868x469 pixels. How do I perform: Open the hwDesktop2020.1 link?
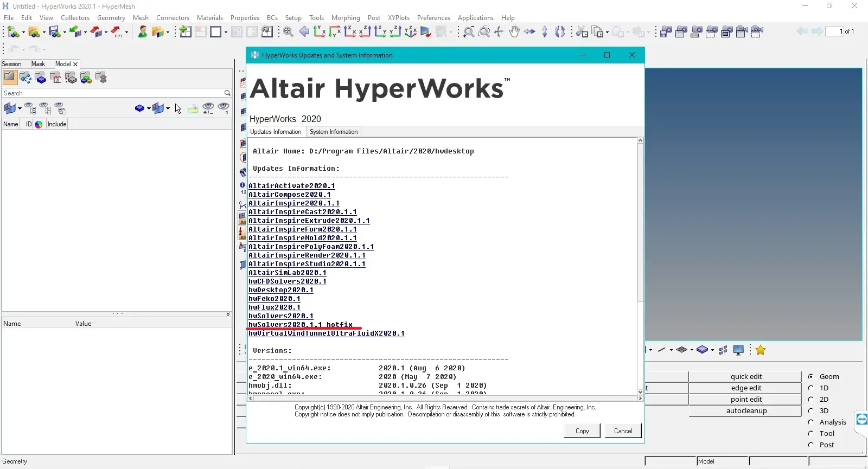click(281, 290)
